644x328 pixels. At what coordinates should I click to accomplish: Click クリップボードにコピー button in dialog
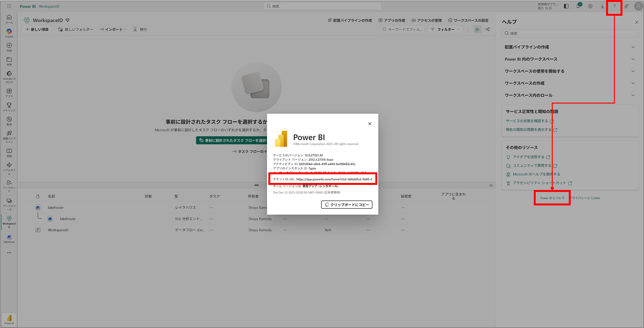346,204
